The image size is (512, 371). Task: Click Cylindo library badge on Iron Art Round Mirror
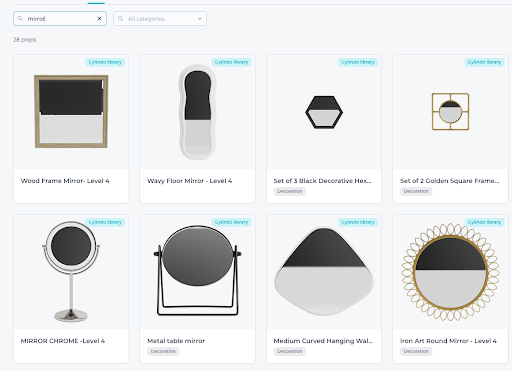[x=484, y=222]
